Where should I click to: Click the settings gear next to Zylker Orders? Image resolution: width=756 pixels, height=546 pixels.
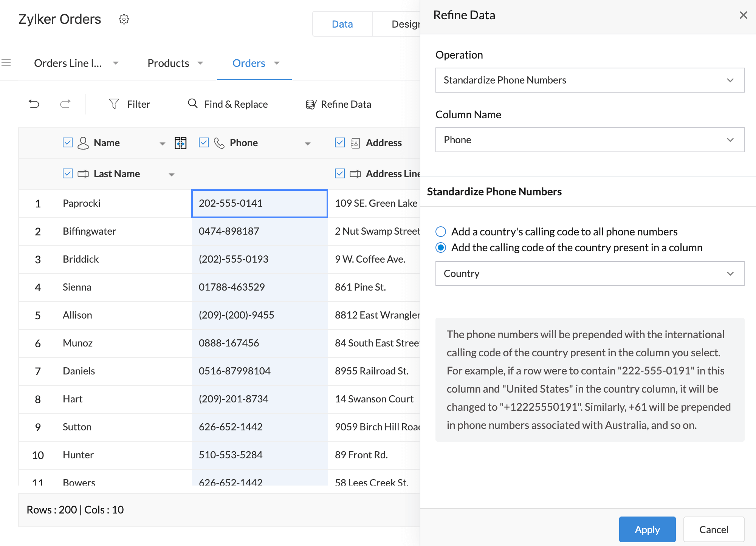124,19
